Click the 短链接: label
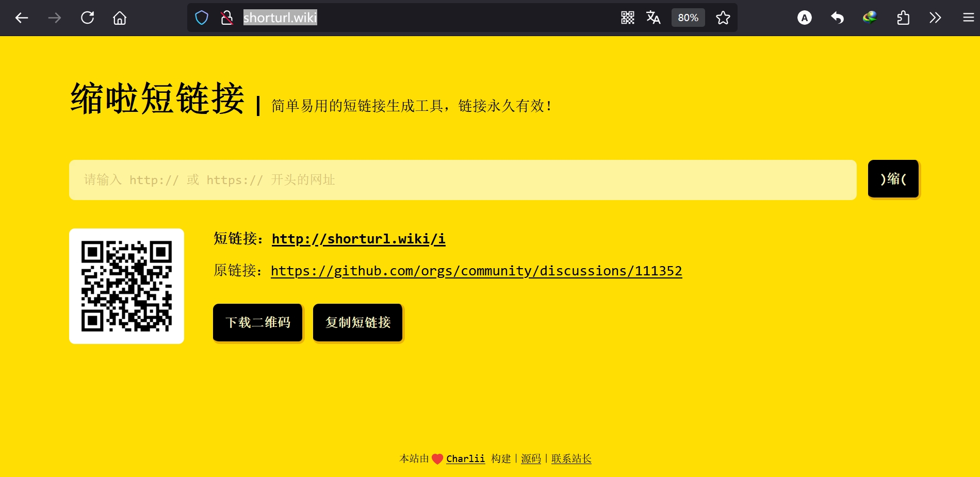The width and height of the screenshot is (980, 477). pos(238,239)
